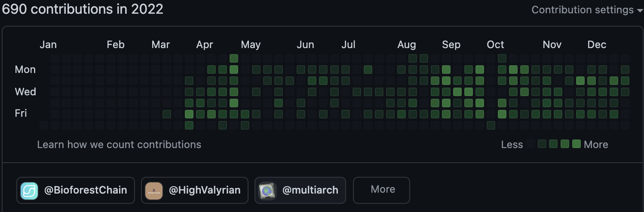Click the 'Feb' month label

tap(116, 45)
